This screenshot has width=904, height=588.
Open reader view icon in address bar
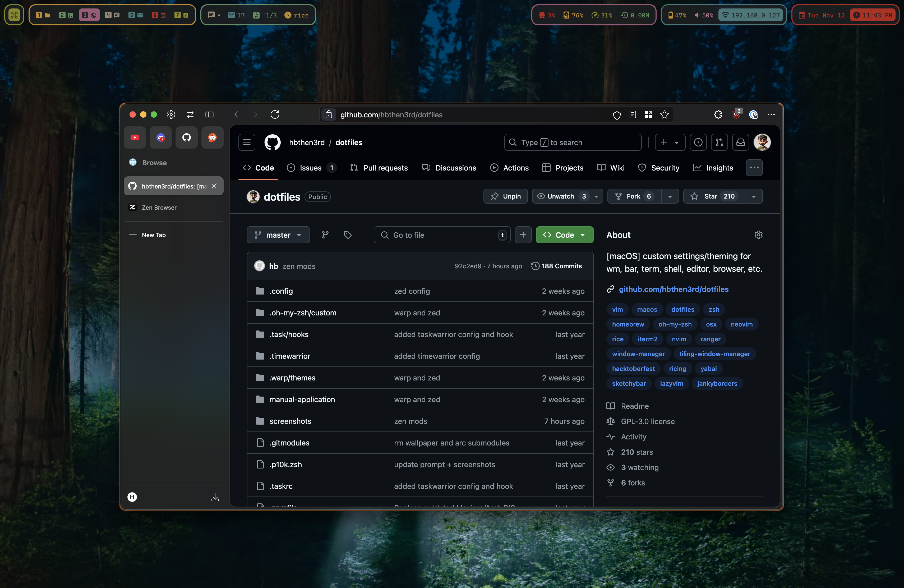coord(633,115)
